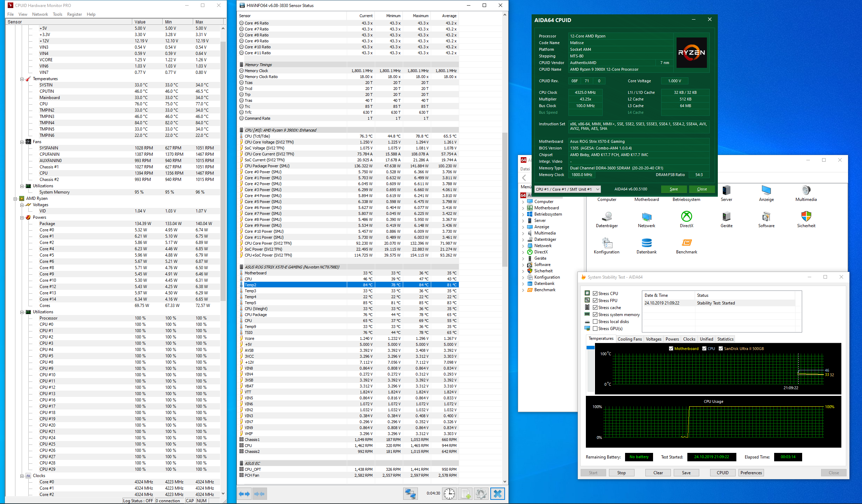Open the Benchmark icon in AIDA64 panel
Viewport: 862px width, 504px height.
click(x=686, y=246)
